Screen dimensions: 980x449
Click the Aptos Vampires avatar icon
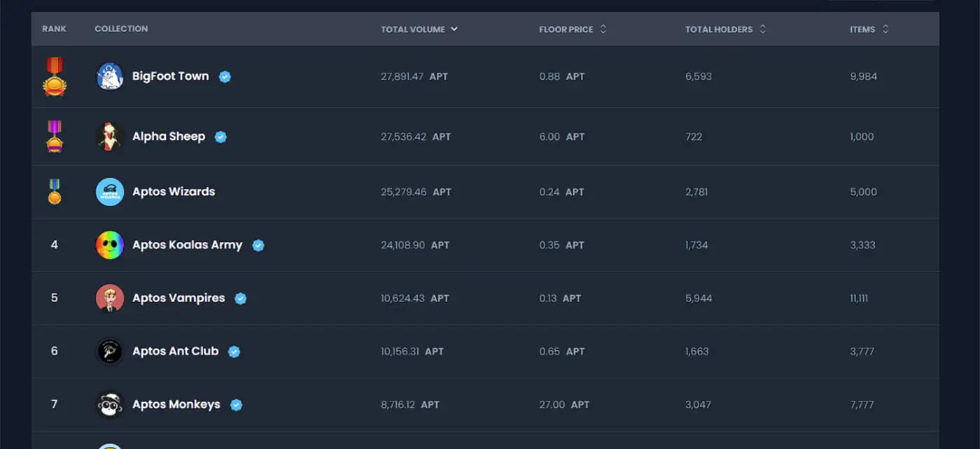pyautogui.click(x=110, y=298)
